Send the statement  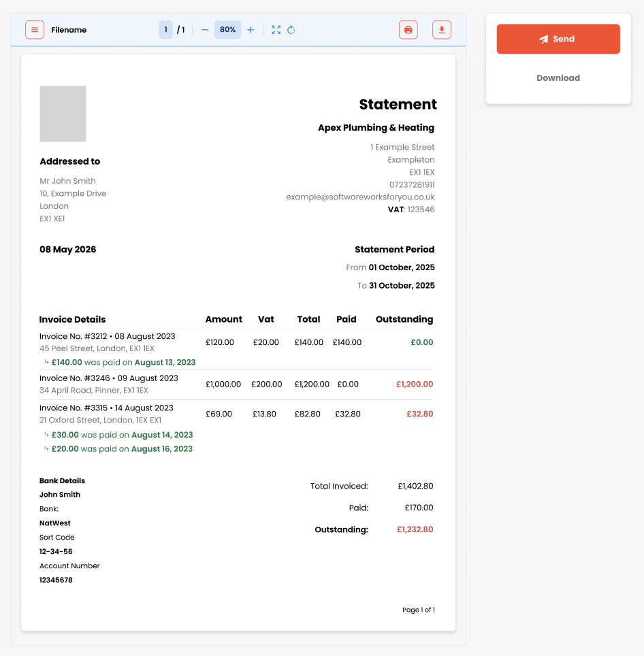tap(558, 39)
